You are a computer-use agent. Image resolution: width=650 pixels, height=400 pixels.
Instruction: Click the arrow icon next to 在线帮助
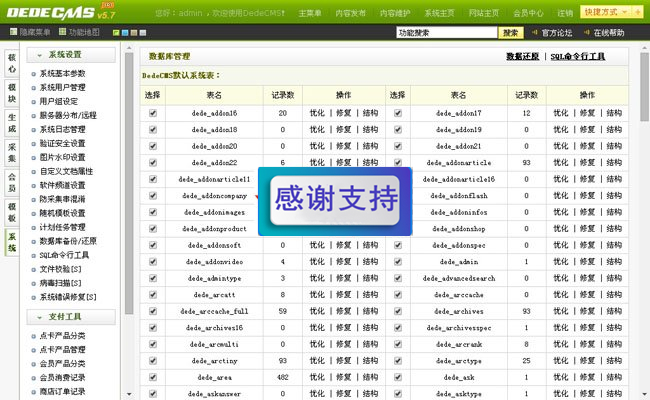point(587,32)
